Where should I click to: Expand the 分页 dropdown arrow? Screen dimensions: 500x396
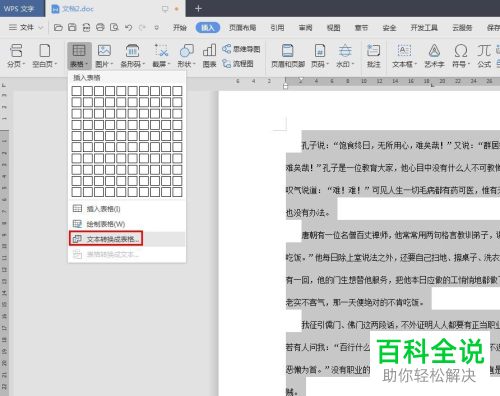tap(24, 64)
